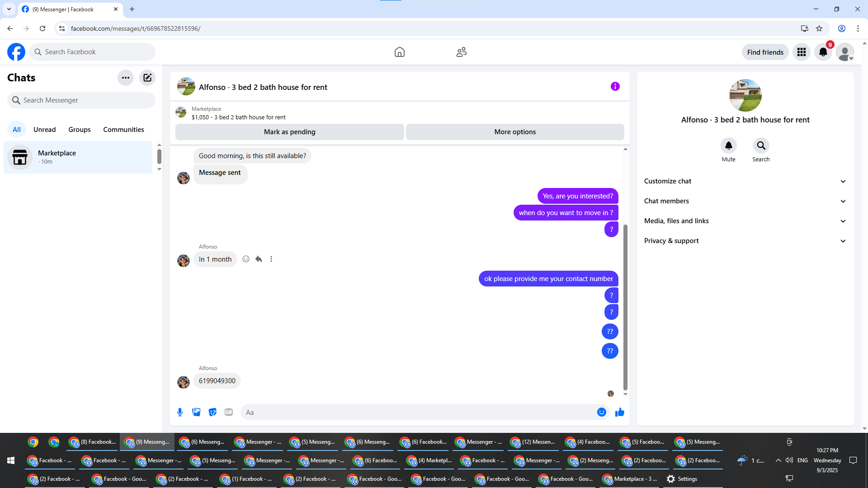Focus the Search Messenger field
The image size is (868, 488).
click(x=81, y=100)
